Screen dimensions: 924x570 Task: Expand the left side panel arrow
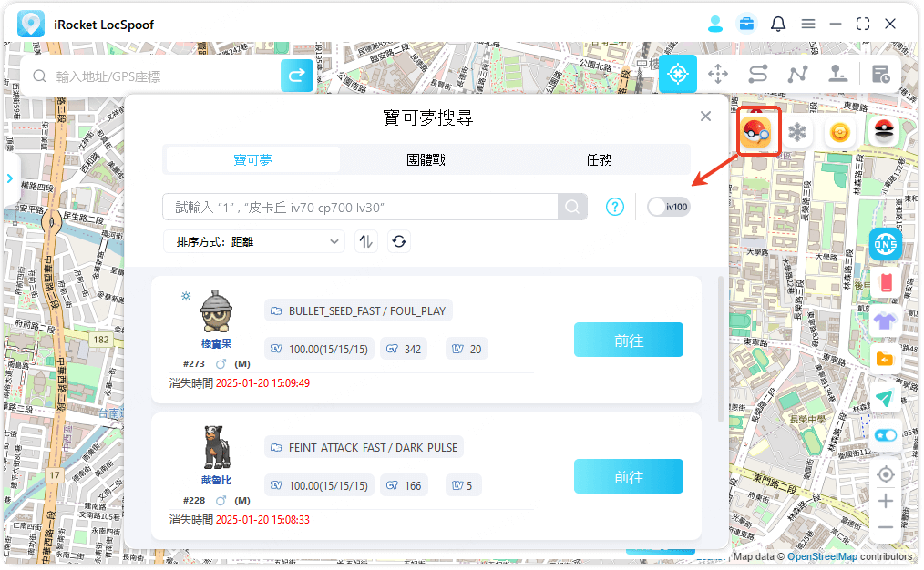[10, 178]
